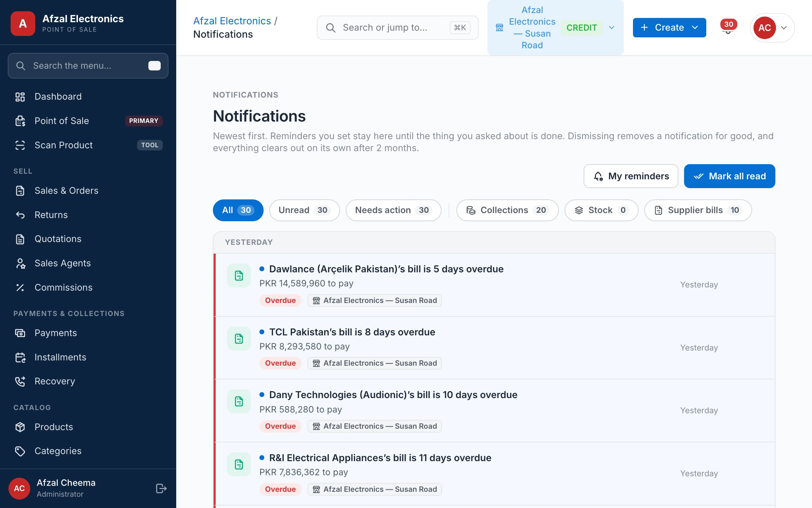Focus the Search or jump to field
Screen dimensions: 812x508
tap(398, 27)
